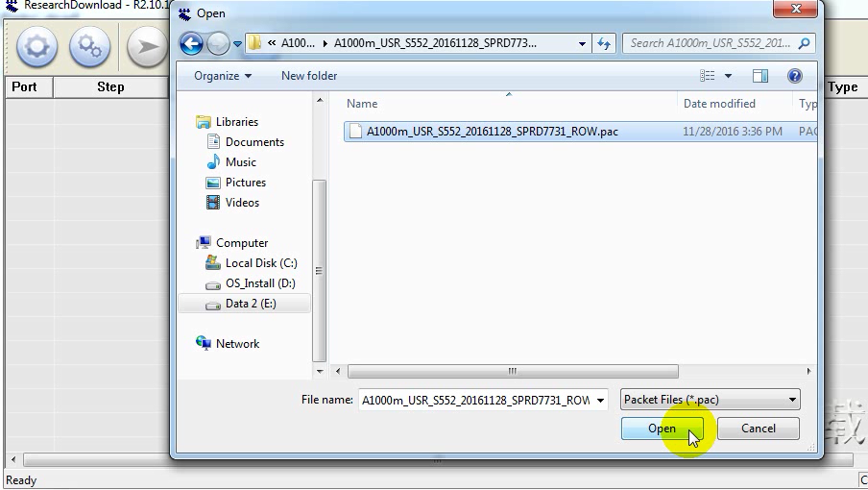Click the file list horizontal scrollbar thumb
Image resolution: width=868 pixels, height=490 pixels.
tap(513, 371)
